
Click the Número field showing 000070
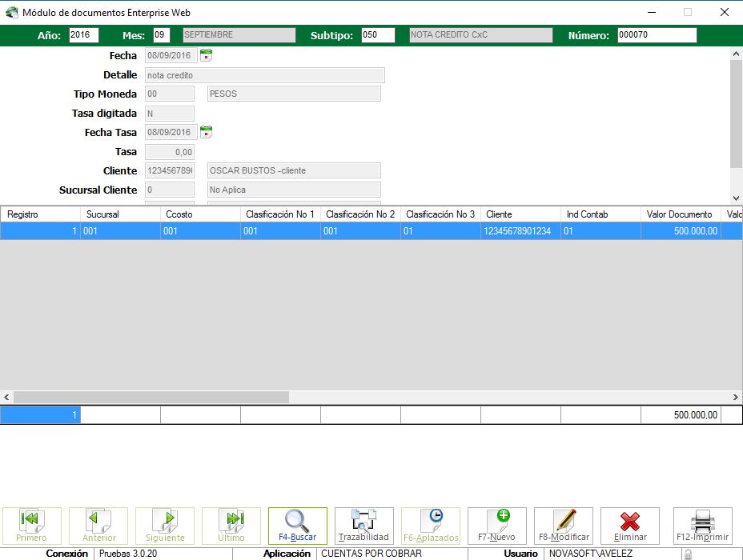tap(657, 35)
